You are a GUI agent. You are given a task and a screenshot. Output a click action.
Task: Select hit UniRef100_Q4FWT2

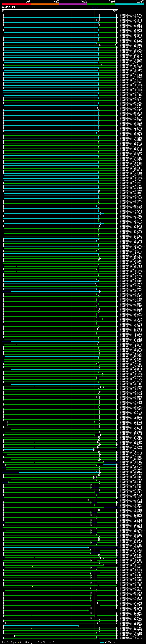pyautogui.click(x=131, y=588)
